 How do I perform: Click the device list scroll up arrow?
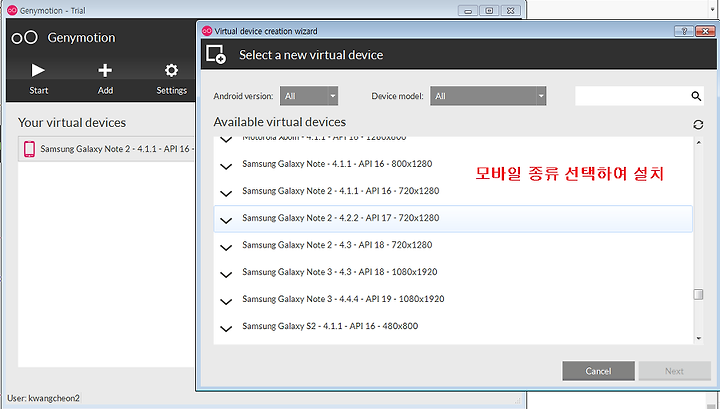698,143
